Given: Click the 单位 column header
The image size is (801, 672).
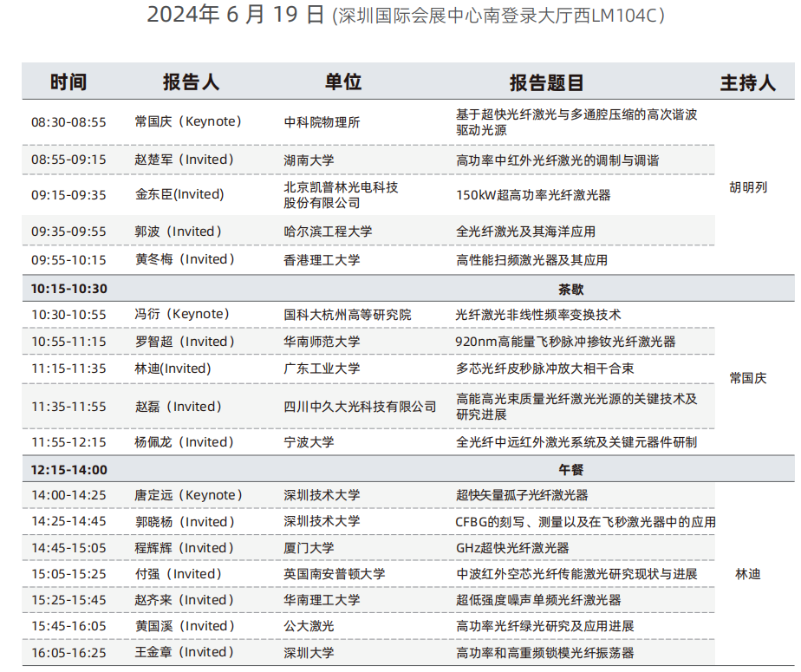Looking at the screenshot, I should click(343, 82).
